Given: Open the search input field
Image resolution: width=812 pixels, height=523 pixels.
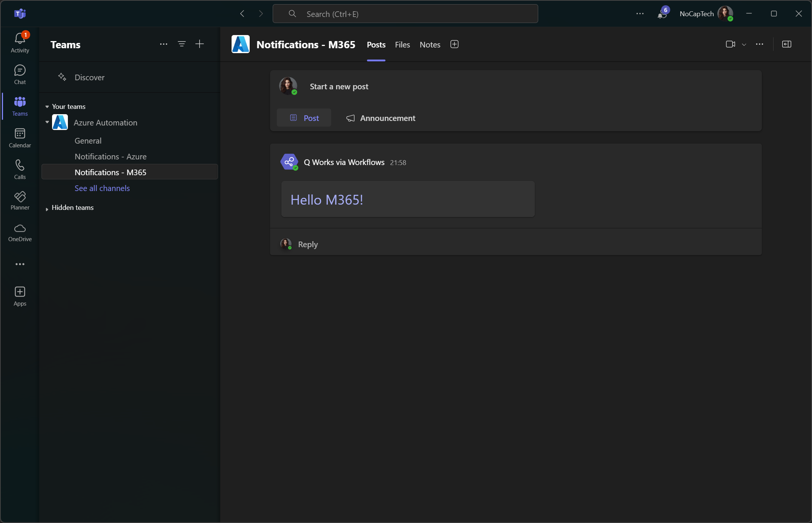Looking at the screenshot, I should pyautogui.click(x=405, y=13).
